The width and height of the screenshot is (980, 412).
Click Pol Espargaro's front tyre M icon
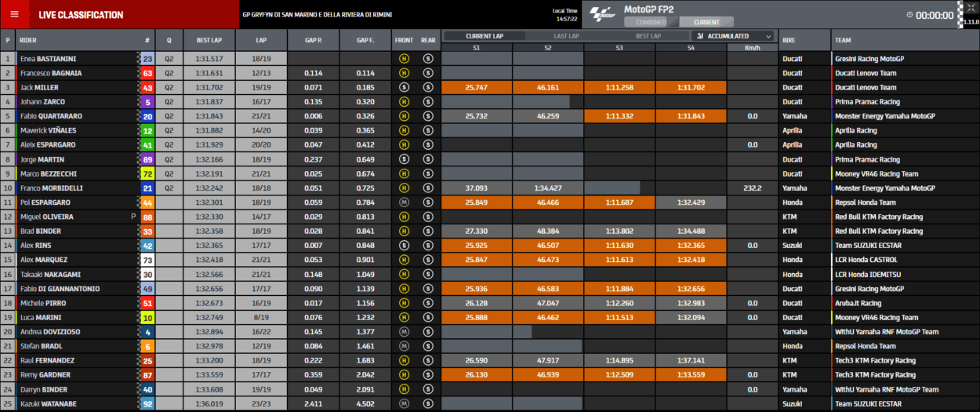(405, 202)
